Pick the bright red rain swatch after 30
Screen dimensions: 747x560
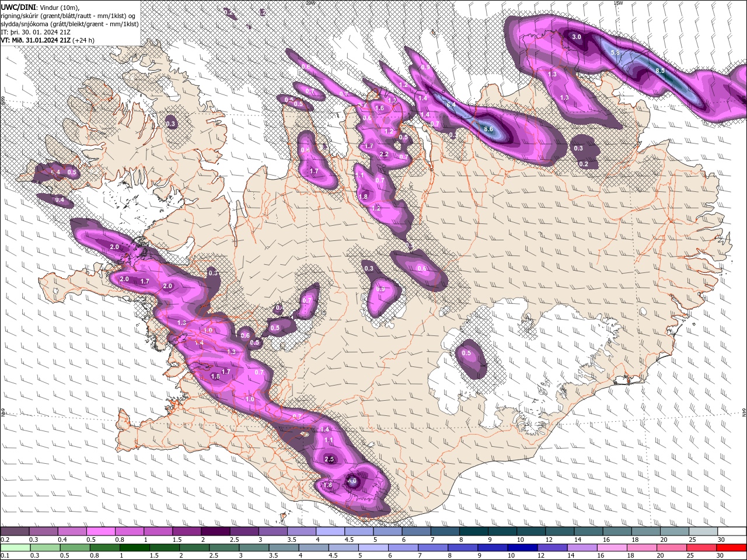coord(731,547)
